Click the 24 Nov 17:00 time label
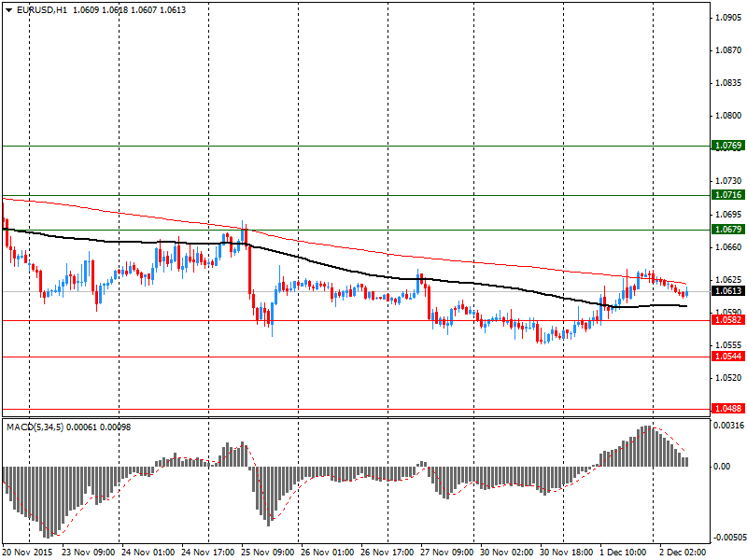 (x=208, y=553)
